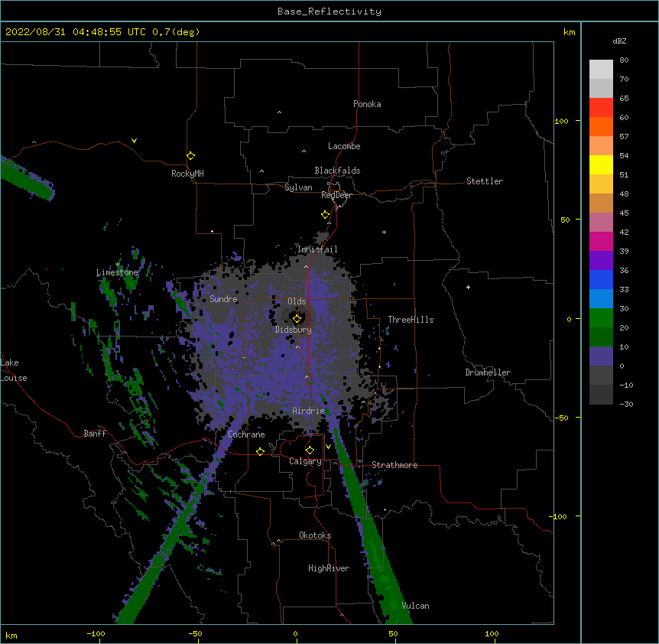Click the red 65-60 dBZ legend swatch
This screenshot has height=644, width=659.
601,108
